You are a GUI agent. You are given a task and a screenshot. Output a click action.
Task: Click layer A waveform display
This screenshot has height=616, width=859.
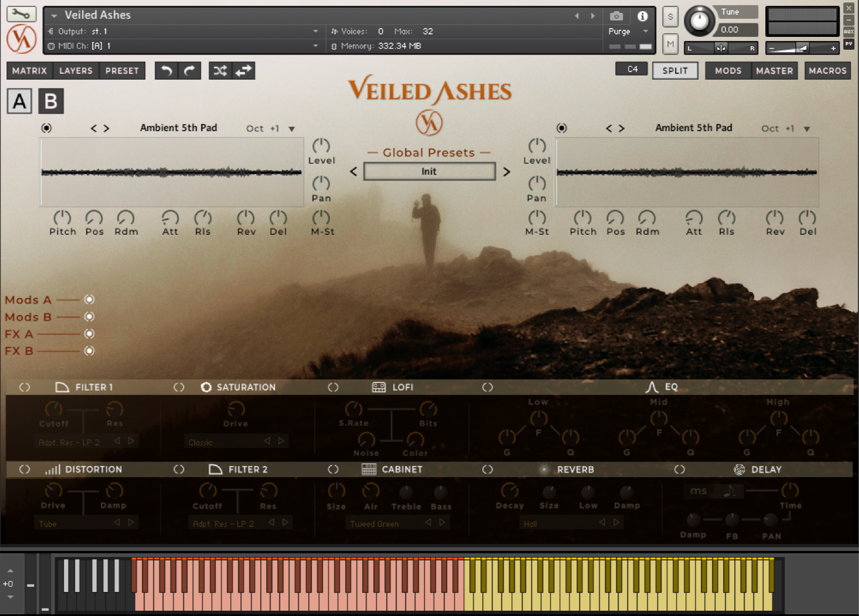[x=172, y=173]
